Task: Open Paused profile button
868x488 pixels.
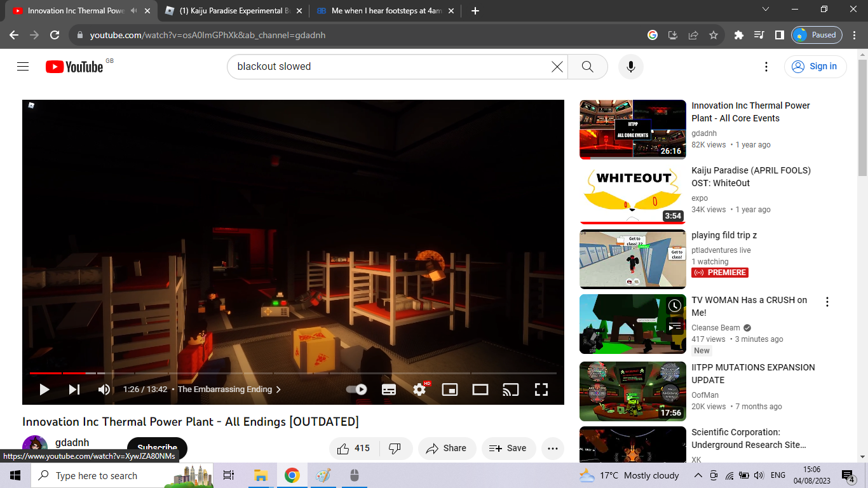Action: (x=817, y=35)
